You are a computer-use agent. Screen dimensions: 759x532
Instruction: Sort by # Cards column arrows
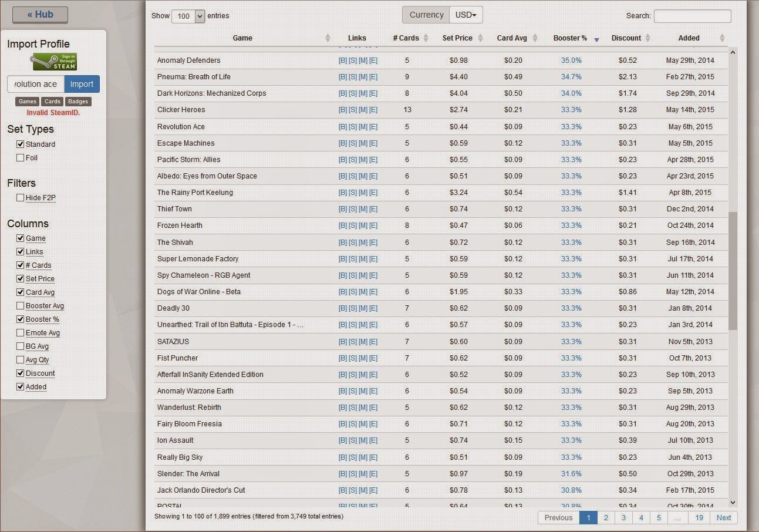[x=425, y=38]
